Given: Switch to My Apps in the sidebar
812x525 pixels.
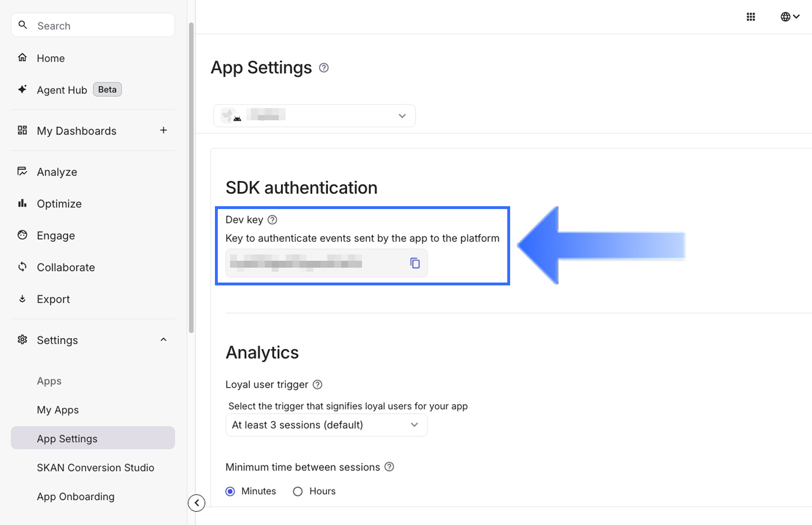Looking at the screenshot, I should 57,409.
